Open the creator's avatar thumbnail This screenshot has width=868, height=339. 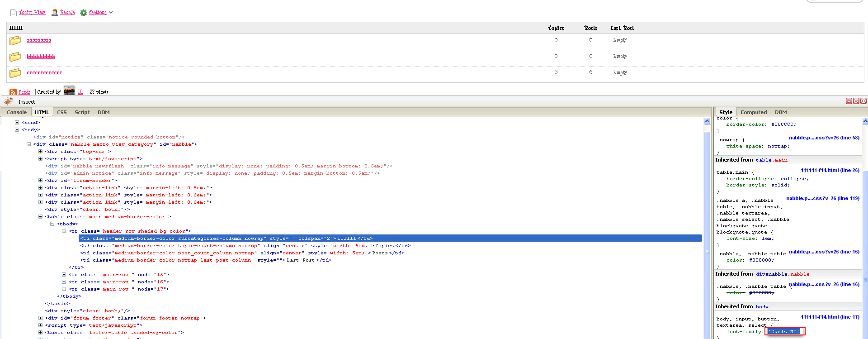pyautogui.click(x=69, y=91)
